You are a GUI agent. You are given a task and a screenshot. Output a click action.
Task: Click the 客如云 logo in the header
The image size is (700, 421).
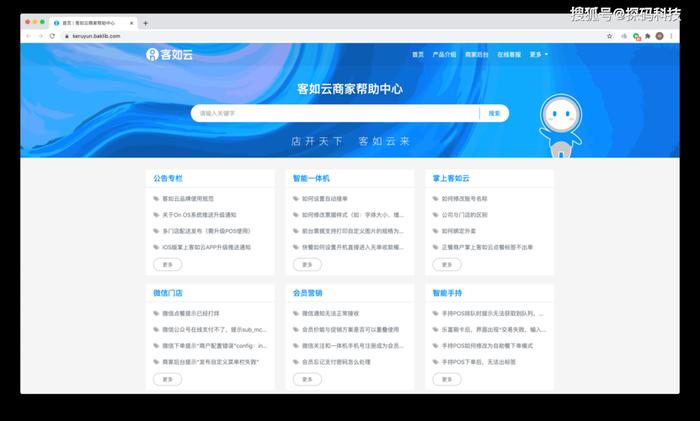tap(169, 54)
